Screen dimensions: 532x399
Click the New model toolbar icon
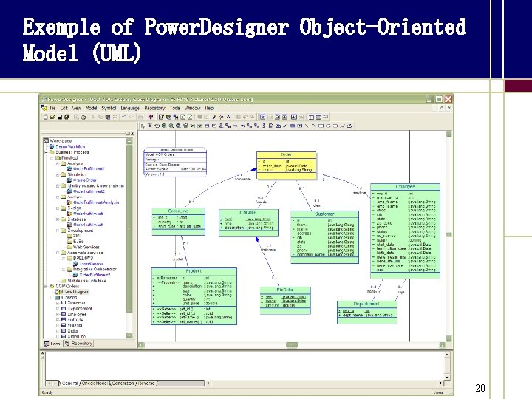tap(46, 117)
